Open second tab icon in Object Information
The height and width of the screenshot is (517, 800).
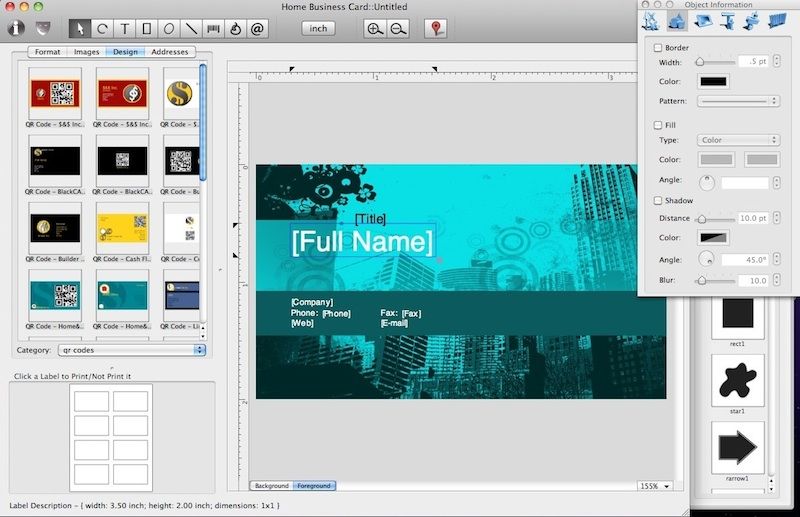click(x=677, y=21)
